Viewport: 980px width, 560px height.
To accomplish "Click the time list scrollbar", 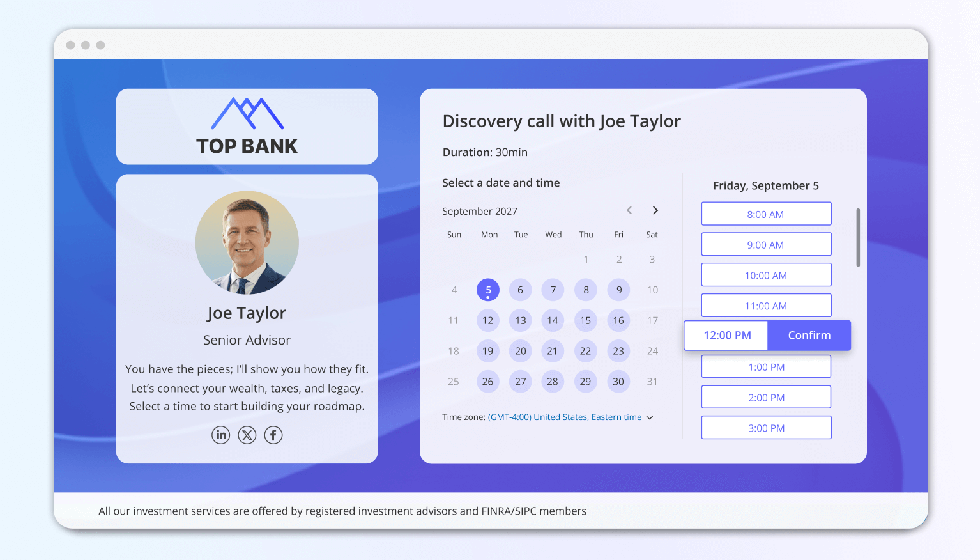I will pyautogui.click(x=858, y=237).
